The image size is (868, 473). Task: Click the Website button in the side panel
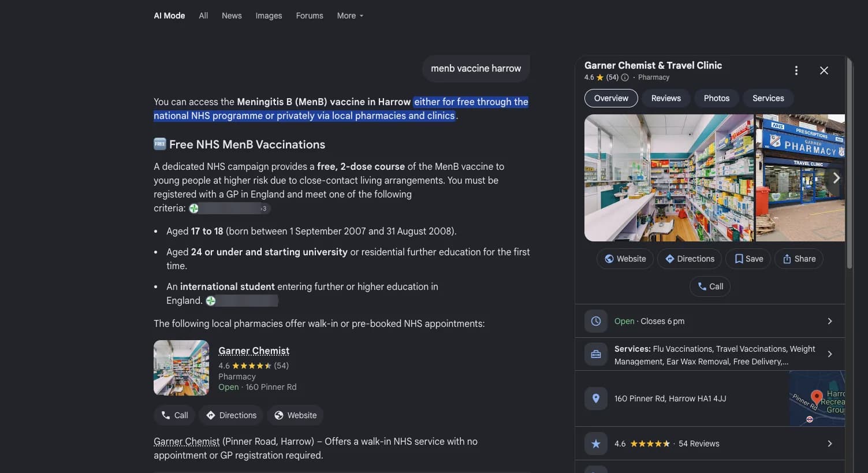coord(625,259)
